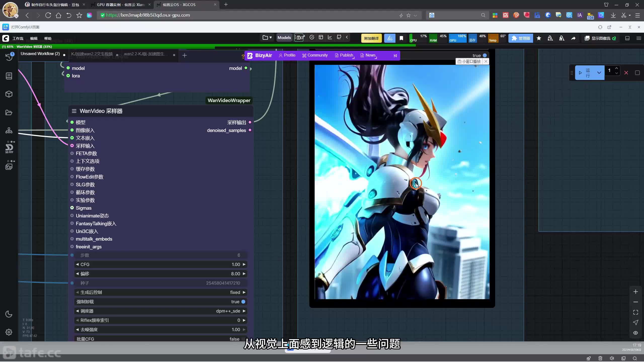The image size is (644, 362).
Task: Switch to Unsaved Workflow (2) tab
Action: (40, 54)
